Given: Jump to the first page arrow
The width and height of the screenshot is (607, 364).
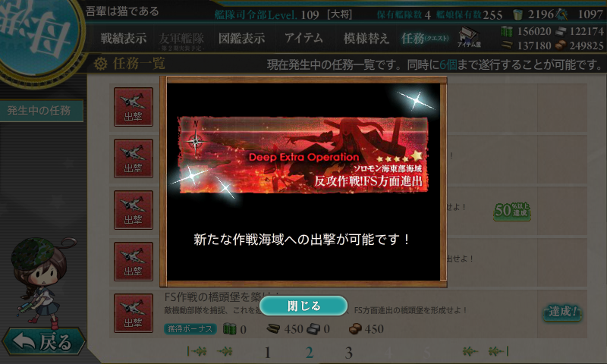Looking at the screenshot, I should point(197,351).
